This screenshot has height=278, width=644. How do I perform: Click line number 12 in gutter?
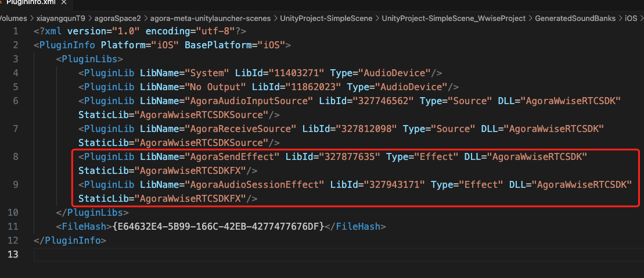(x=13, y=241)
